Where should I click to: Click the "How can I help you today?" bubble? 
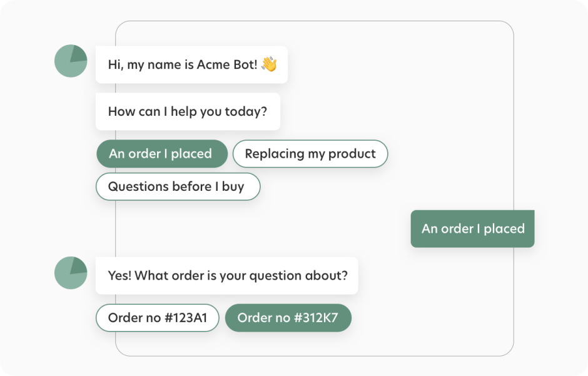(188, 113)
